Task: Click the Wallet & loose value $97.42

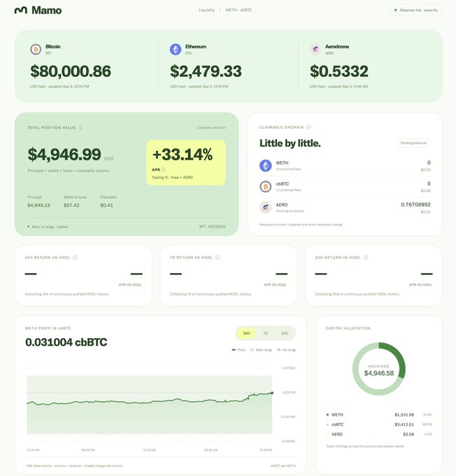Action: [71, 205]
